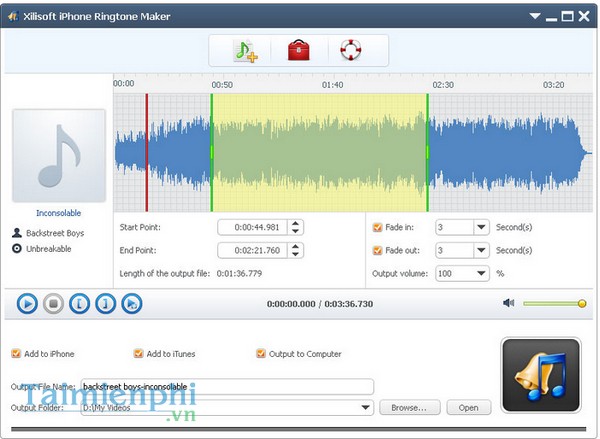The height and width of the screenshot is (439, 600).
Task: Maximize the Ringtone Maker window
Action: click(x=567, y=16)
